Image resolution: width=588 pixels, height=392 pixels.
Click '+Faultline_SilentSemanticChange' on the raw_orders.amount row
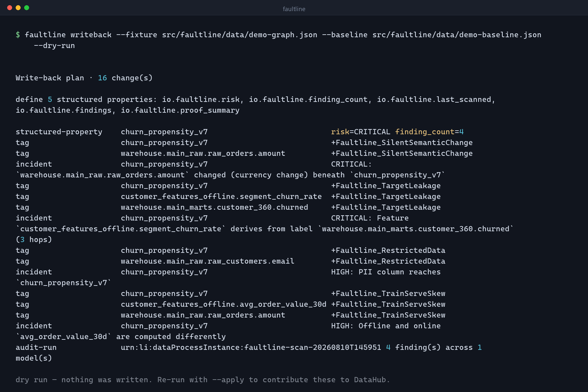click(402, 153)
